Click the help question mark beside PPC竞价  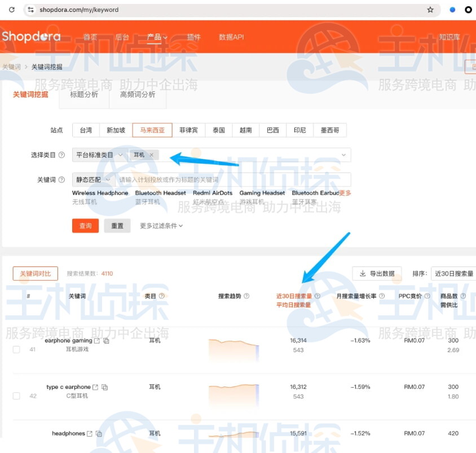pyautogui.click(x=426, y=297)
